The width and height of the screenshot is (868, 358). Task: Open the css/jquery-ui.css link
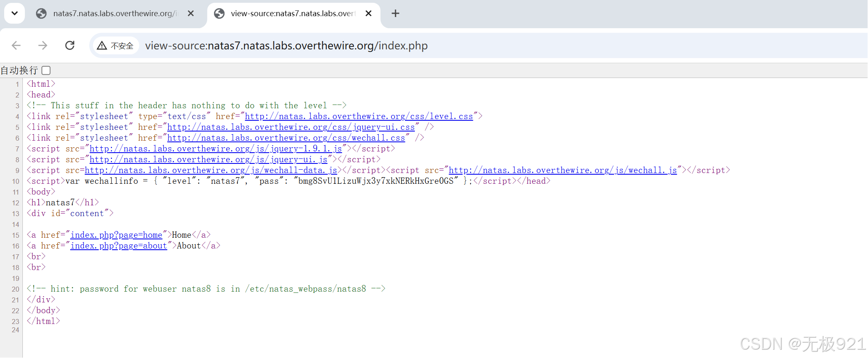[x=291, y=127]
